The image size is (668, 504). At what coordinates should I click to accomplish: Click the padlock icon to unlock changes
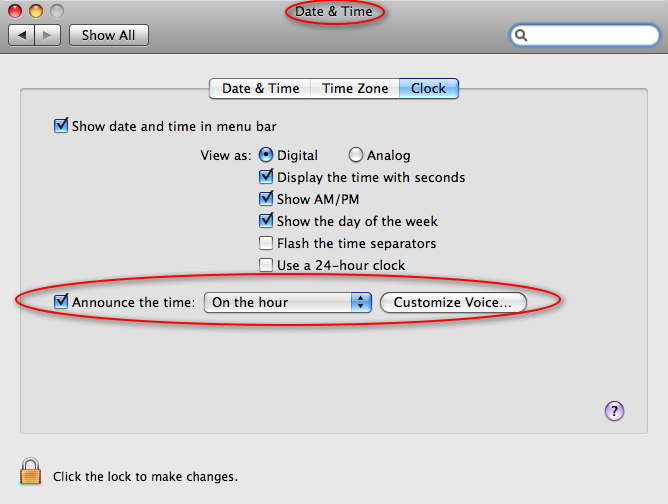[x=30, y=471]
